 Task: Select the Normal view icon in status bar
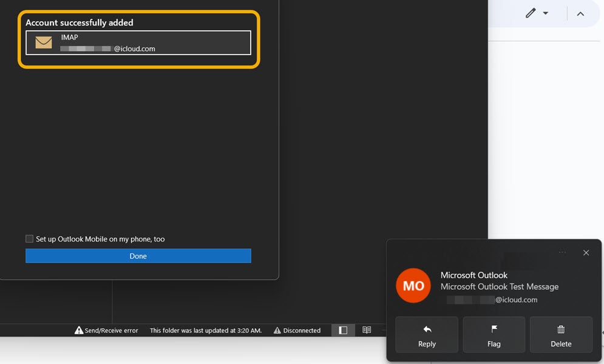click(343, 330)
